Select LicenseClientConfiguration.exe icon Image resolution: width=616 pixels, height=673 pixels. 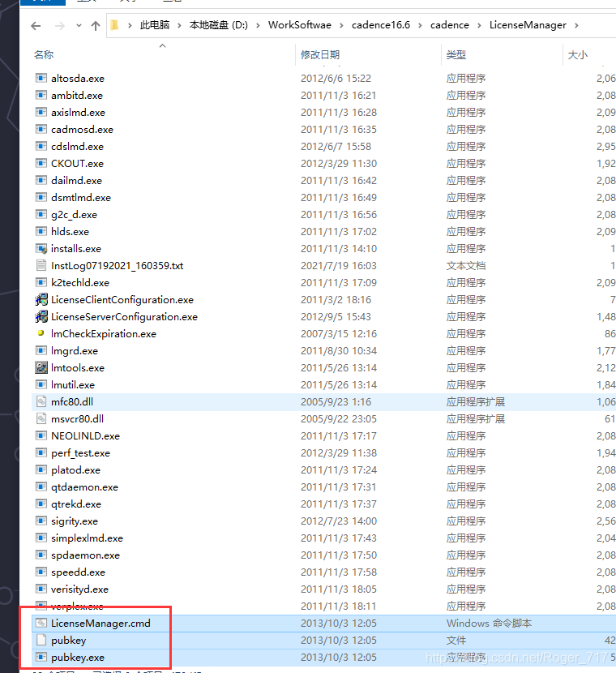(41, 300)
